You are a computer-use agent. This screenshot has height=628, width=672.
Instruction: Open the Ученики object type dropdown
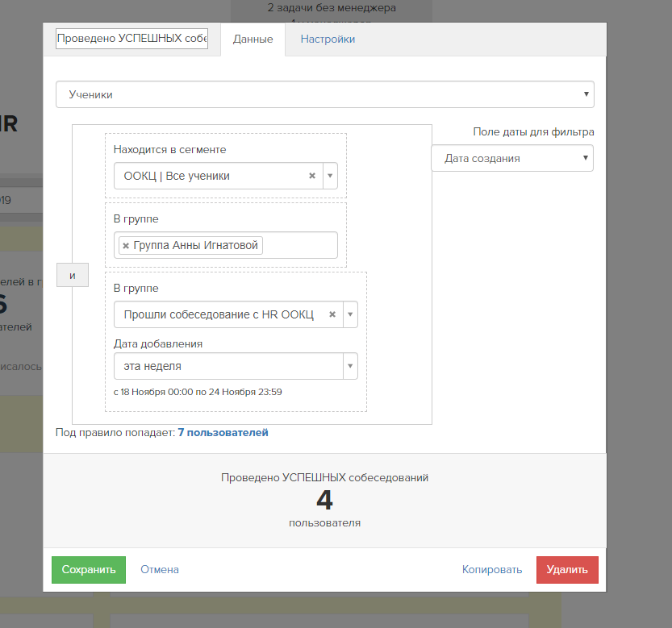click(325, 94)
